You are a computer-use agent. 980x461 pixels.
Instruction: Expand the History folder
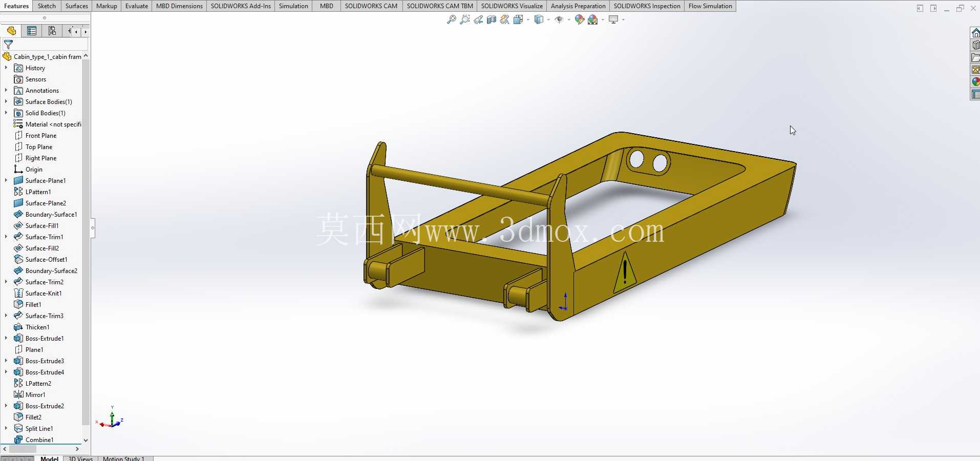click(6, 68)
